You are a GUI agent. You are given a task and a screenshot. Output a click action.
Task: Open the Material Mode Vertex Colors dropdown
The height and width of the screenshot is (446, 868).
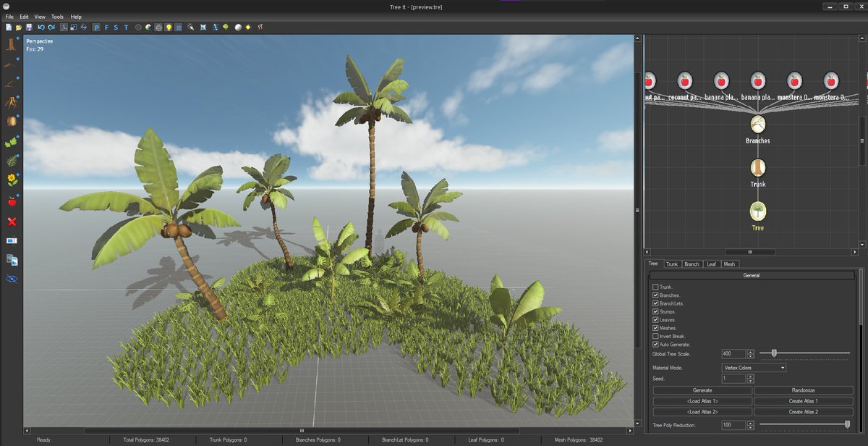tap(754, 368)
